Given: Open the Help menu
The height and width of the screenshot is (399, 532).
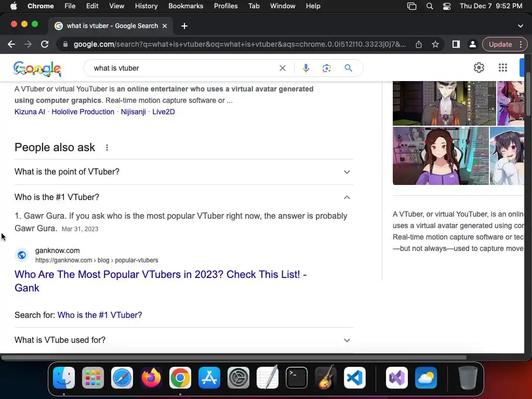Looking at the screenshot, I should 313,6.
